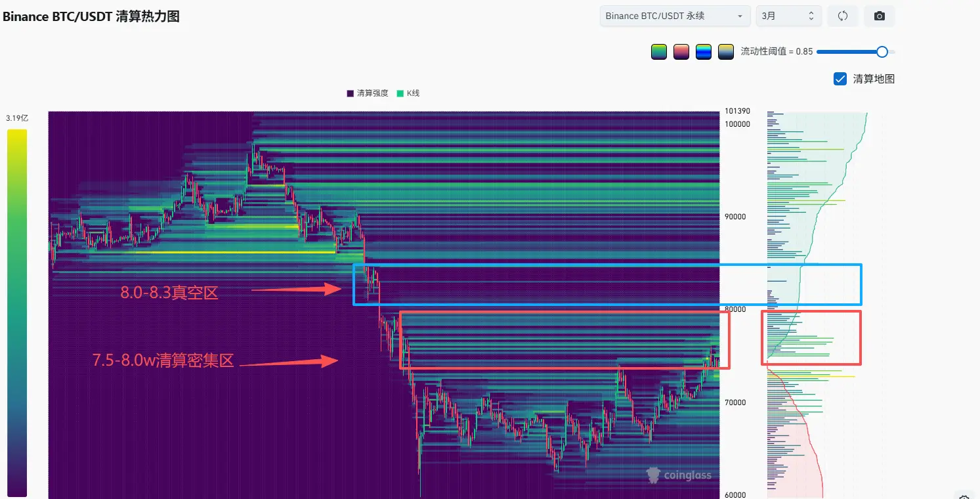Click the 100000 price axis label
The width and height of the screenshot is (980, 499).
coord(736,124)
